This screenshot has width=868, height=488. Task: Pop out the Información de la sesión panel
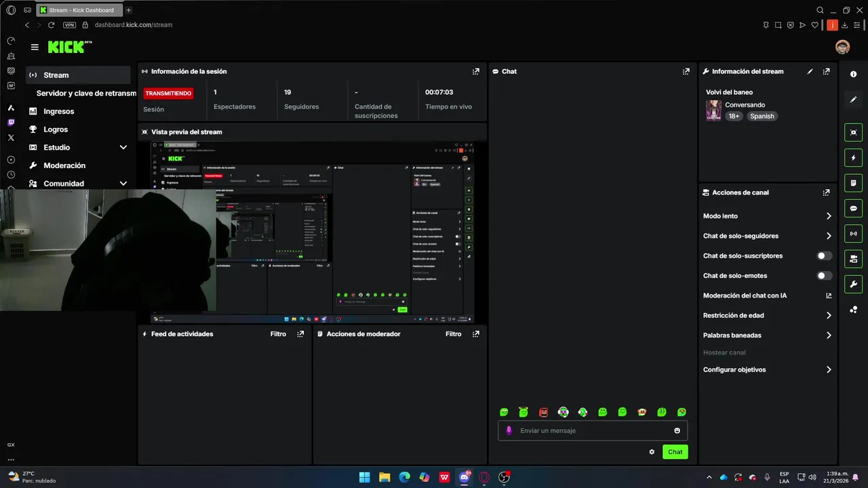[x=476, y=71]
